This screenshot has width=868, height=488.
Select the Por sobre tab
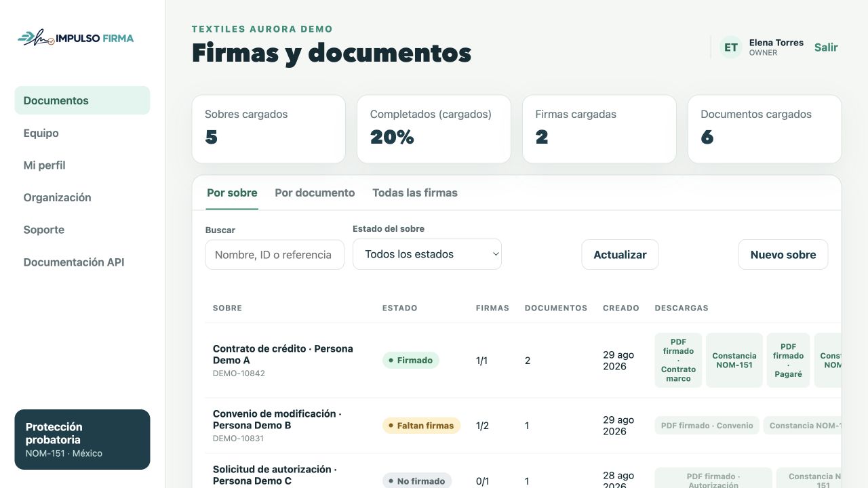[232, 193]
